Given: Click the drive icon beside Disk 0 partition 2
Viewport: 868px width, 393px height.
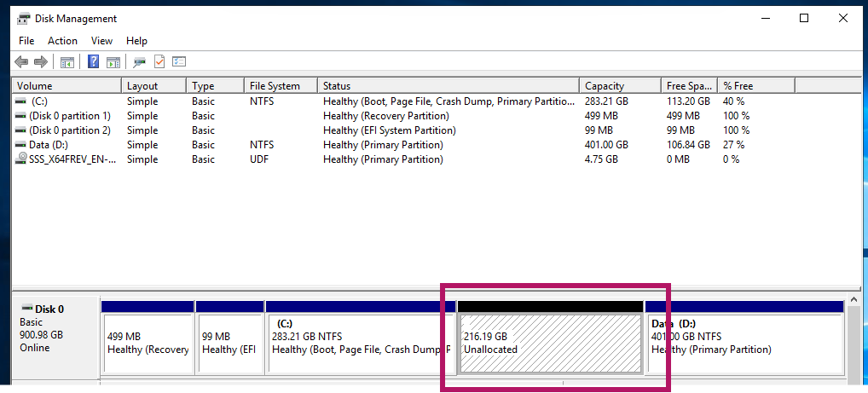Looking at the screenshot, I should coord(20,130).
